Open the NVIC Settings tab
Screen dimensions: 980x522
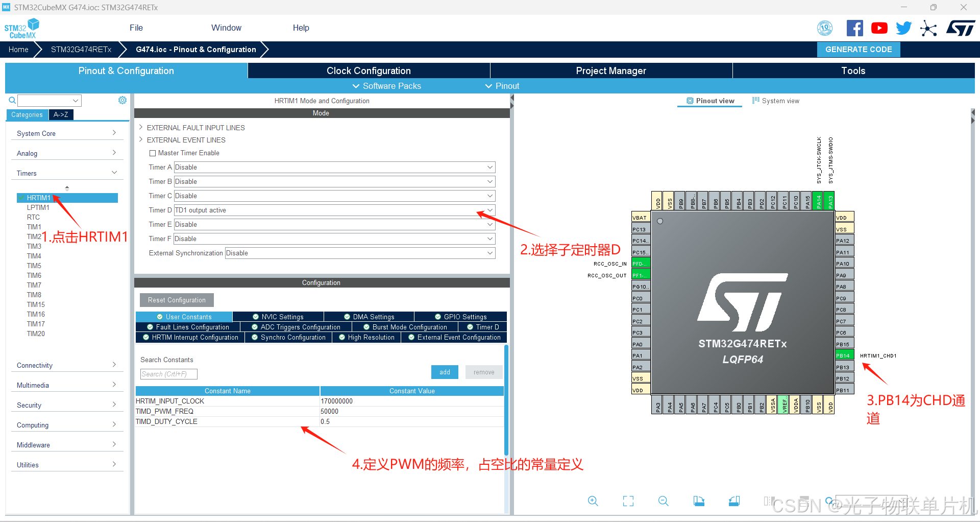(278, 317)
